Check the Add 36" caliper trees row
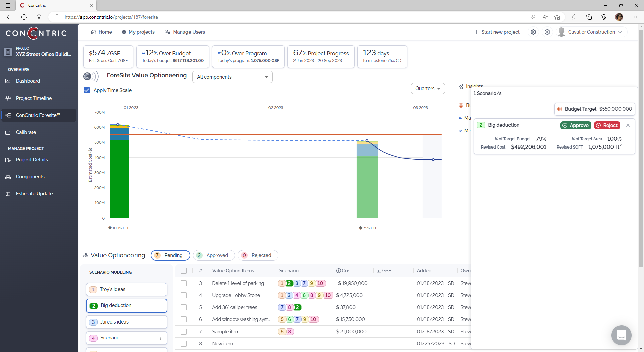Image resolution: width=644 pixels, height=352 pixels. pyautogui.click(x=184, y=307)
